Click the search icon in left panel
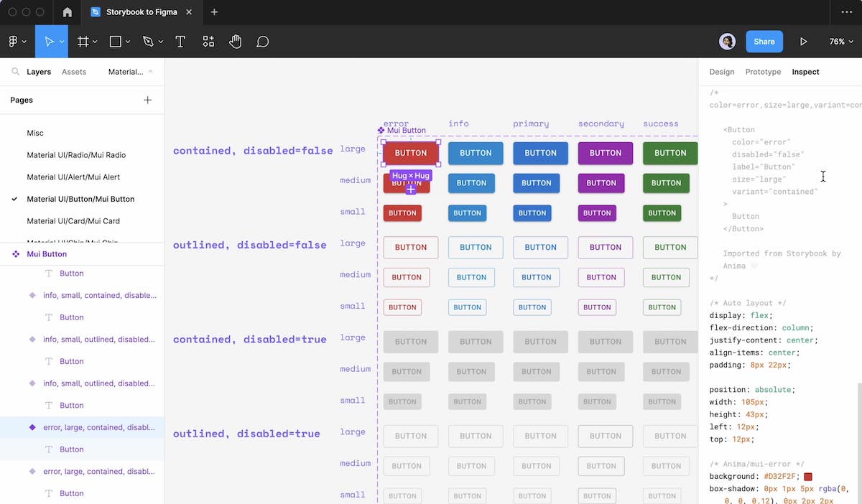The image size is (862, 504). [15, 72]
